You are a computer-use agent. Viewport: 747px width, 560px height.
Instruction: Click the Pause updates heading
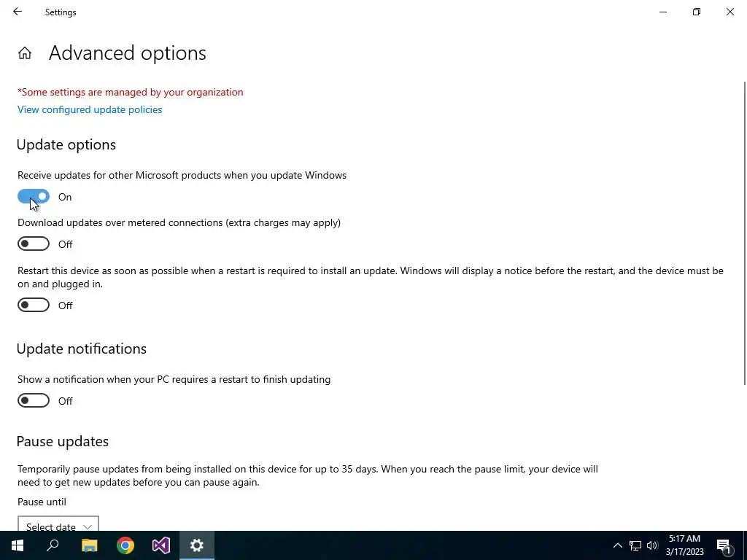63,441
